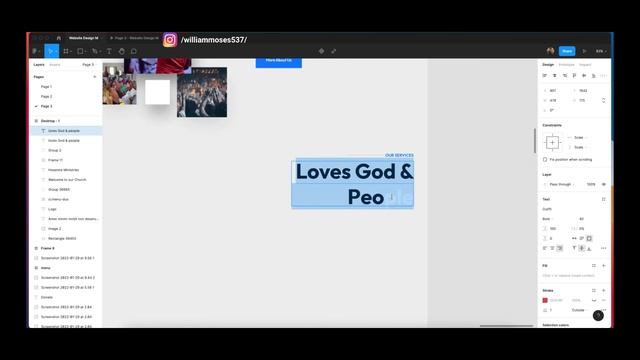
Task: Open the Help question mark button
Action: coord(598,316)
